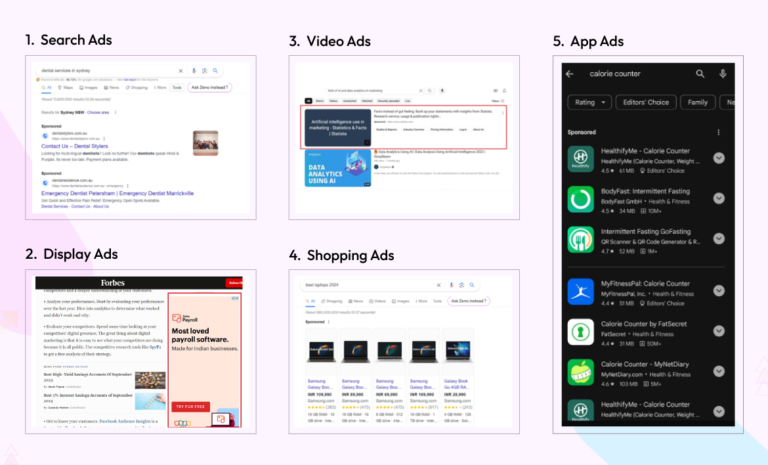Open the Rating filter dropdown chip

click(590, 102)
